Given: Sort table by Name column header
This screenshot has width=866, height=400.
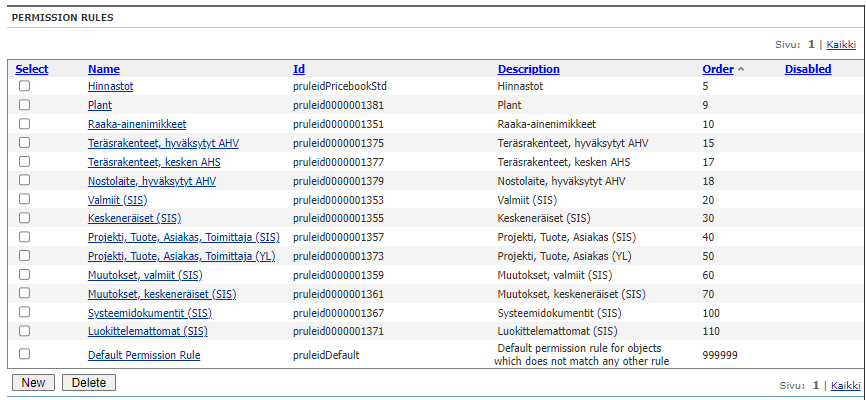Looking at the screenshot, I should coord(103,69).
